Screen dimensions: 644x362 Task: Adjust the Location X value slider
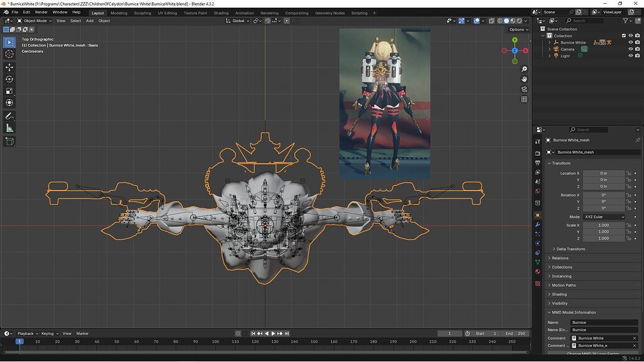click(x=602, y=173)
